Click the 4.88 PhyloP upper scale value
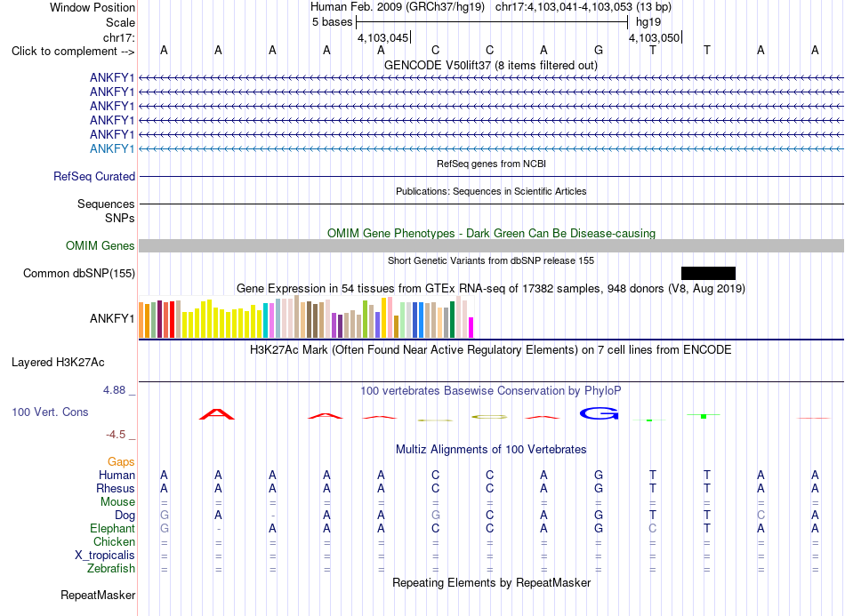 (114, 390)
